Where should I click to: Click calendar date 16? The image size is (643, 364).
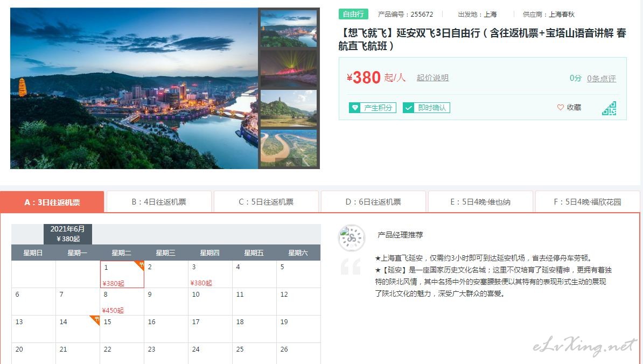click(x=166, y=329)
